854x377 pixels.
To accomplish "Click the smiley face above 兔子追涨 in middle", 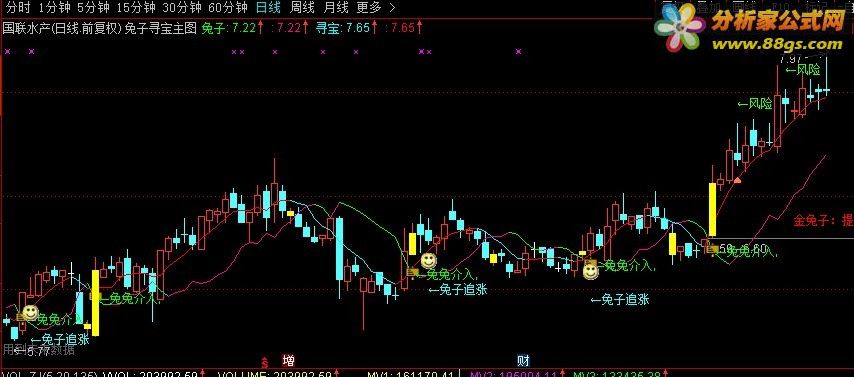I will pos(429,261).
